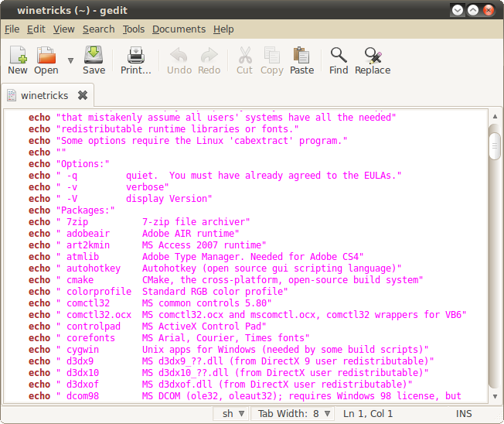Click the Replace icon in the toolbar
Screen dimensions: 504x424
point(373,56)
